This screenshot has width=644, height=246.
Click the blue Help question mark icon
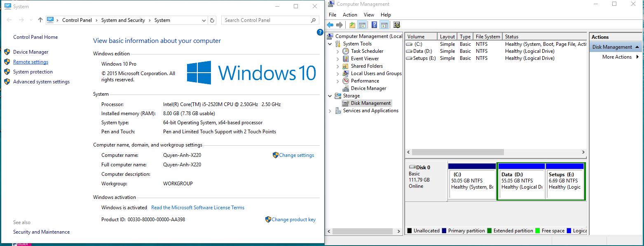pyautogui.click(x=374, y=25)
